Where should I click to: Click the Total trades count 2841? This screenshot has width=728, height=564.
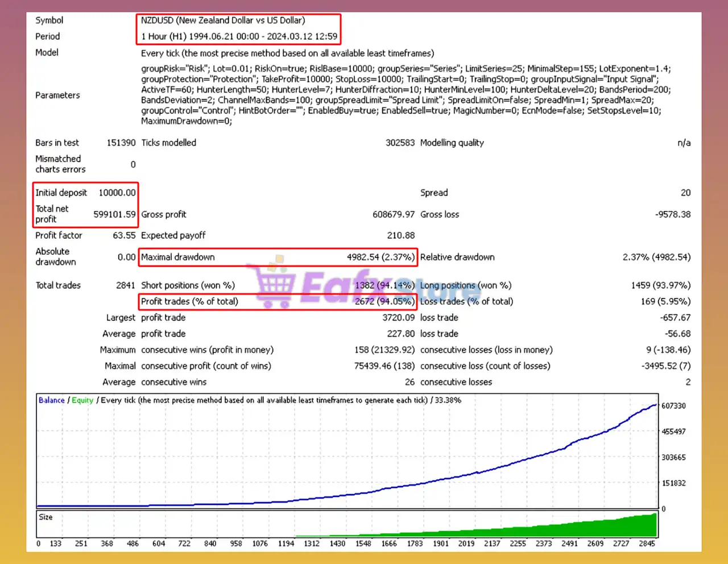[125, 285]
